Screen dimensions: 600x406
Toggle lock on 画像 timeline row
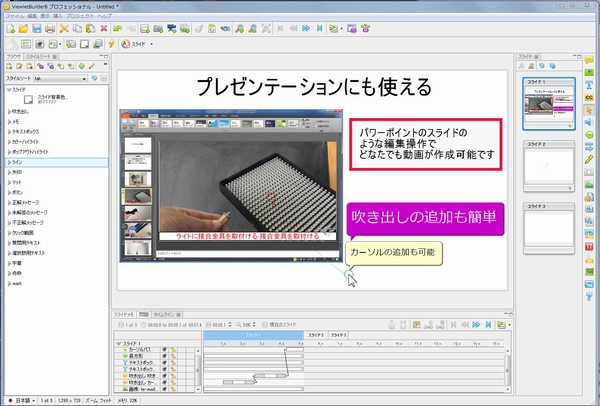pyautogui.click(x=174, y=389)
